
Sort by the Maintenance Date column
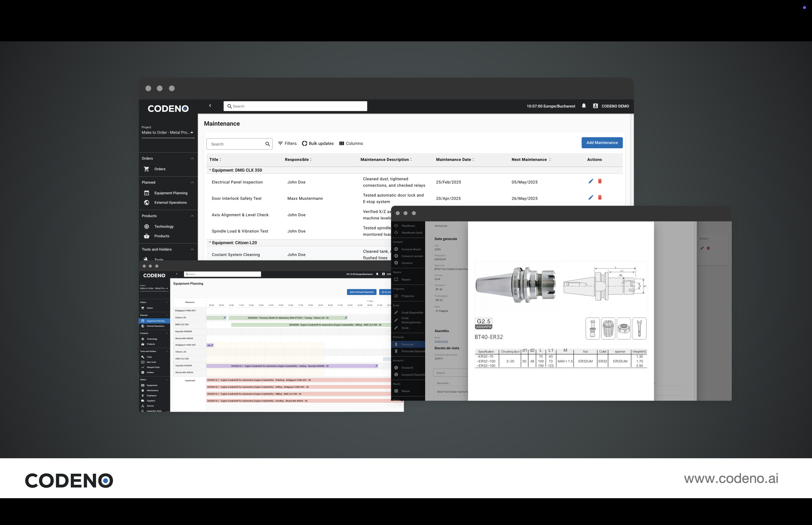[x=453, y=160]
